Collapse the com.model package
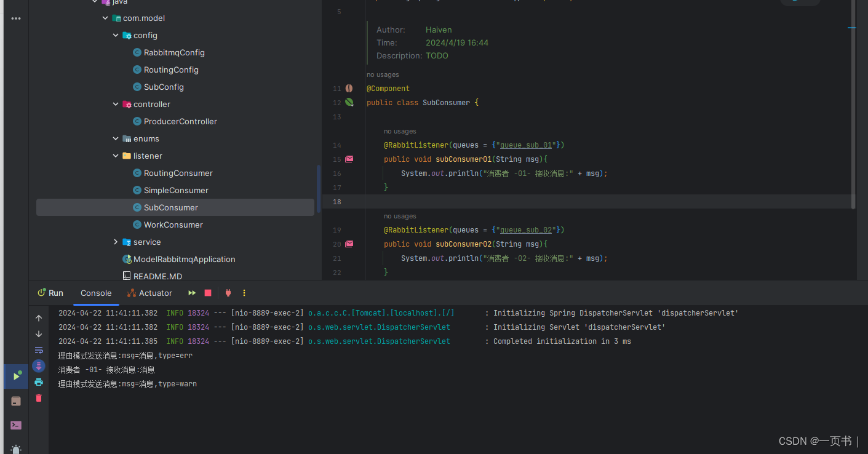 pos(105,18)
